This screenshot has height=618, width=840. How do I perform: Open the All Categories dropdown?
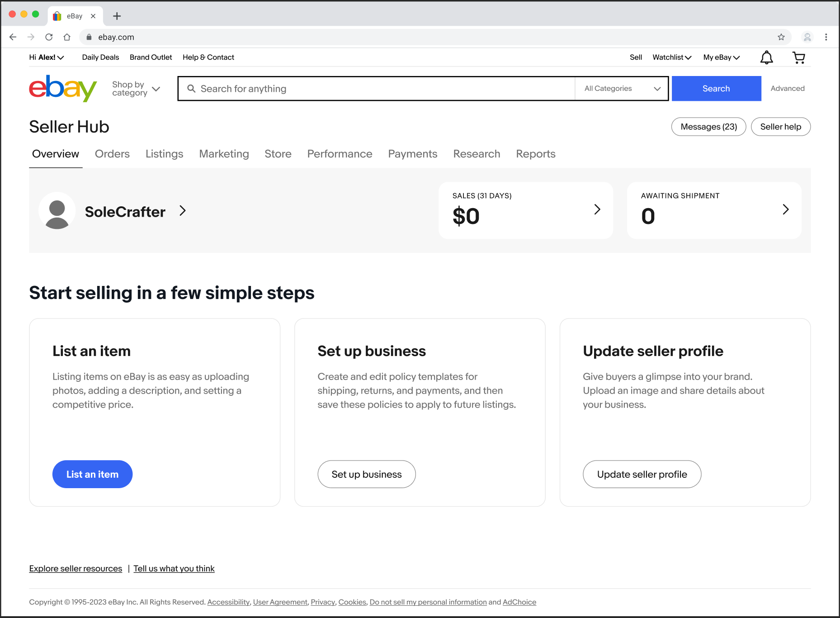(622, 89)
